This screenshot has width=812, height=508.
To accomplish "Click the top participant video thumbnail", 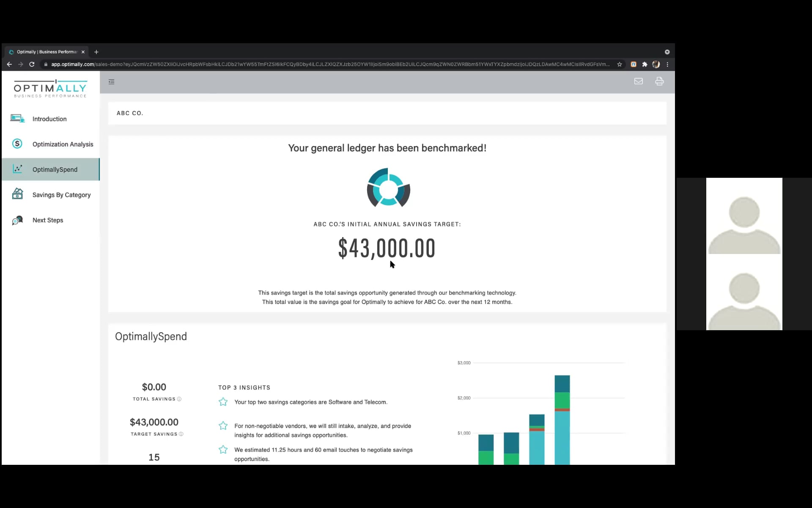I will 744,216.
